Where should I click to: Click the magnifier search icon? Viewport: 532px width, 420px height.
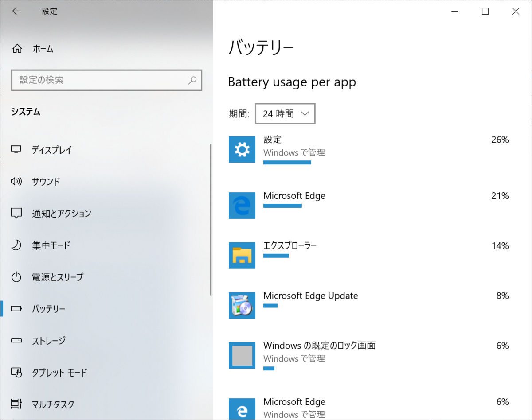click(x=192, y=80)
